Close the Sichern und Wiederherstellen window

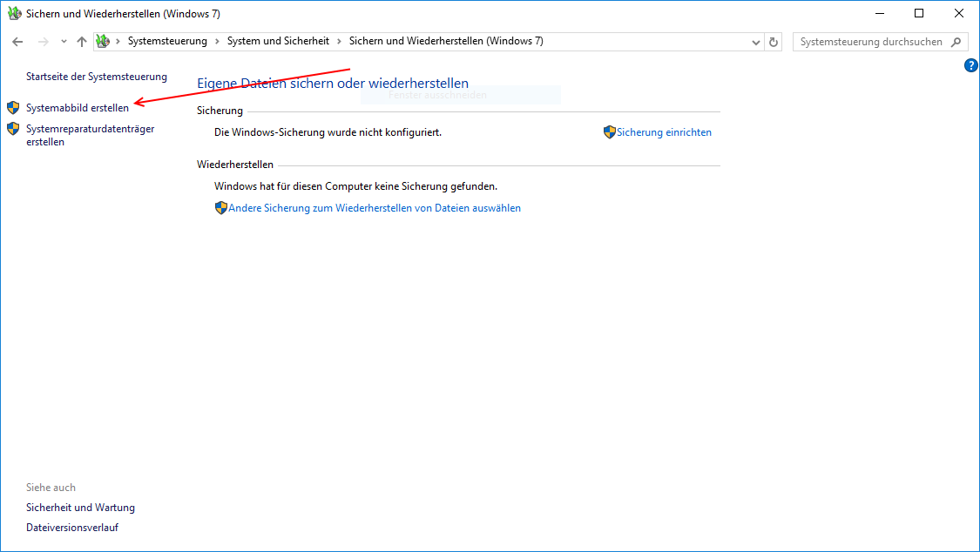[x=959, y=13]
